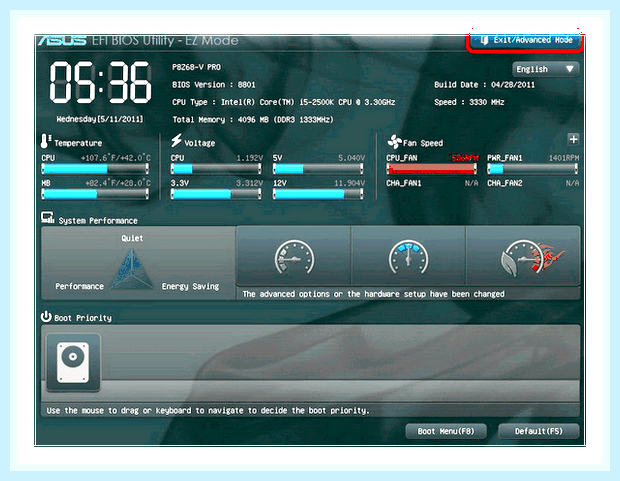This screenshot has height=481, width=620.
Task: Load Default(F5) settings
Action: click(539, 431)
